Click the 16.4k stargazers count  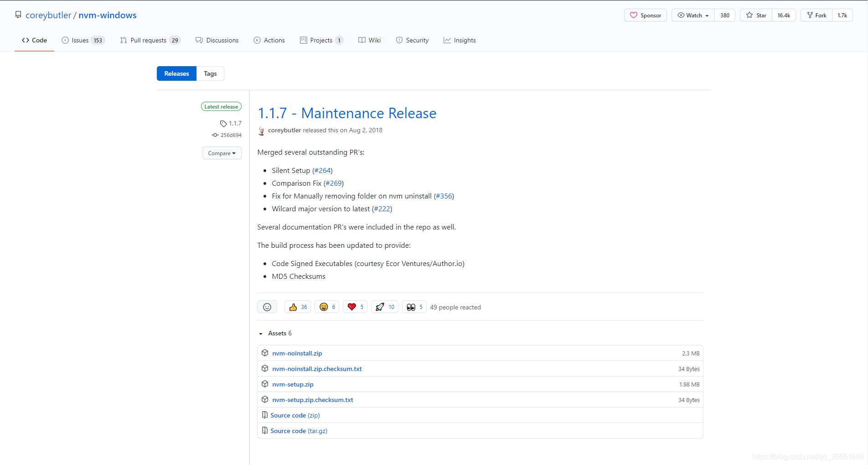tap(784, 15)
